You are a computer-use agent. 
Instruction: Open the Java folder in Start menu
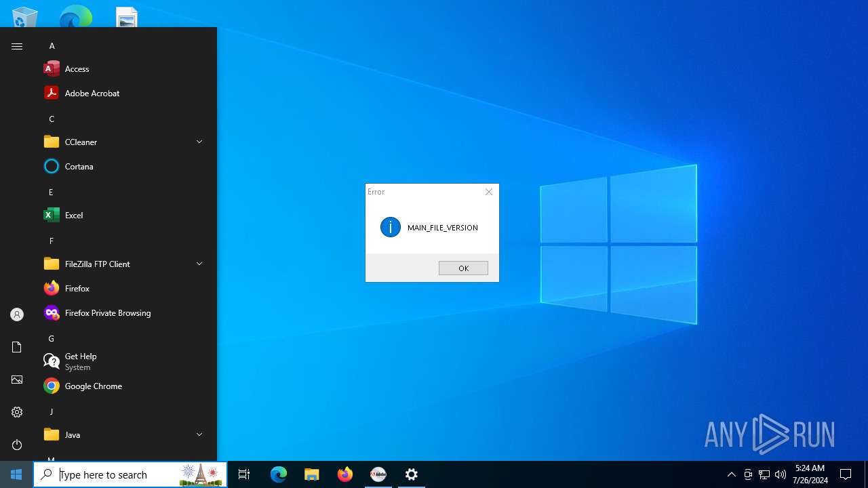coord(125,434)
